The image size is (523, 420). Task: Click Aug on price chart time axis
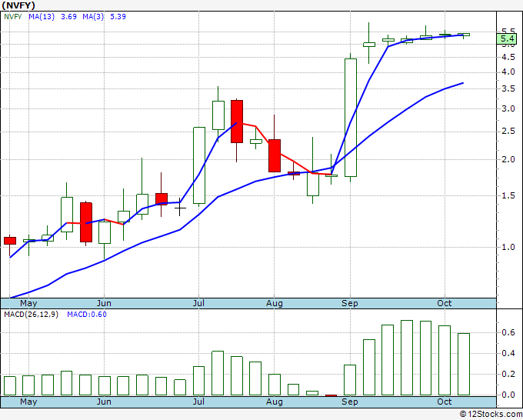click(x=274, y=303)
